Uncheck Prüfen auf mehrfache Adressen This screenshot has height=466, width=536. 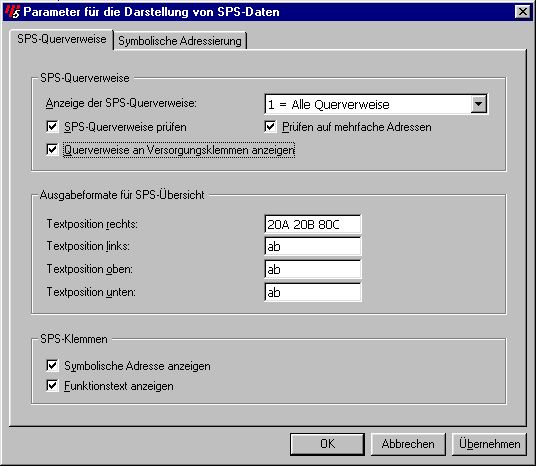pos(270,127)
